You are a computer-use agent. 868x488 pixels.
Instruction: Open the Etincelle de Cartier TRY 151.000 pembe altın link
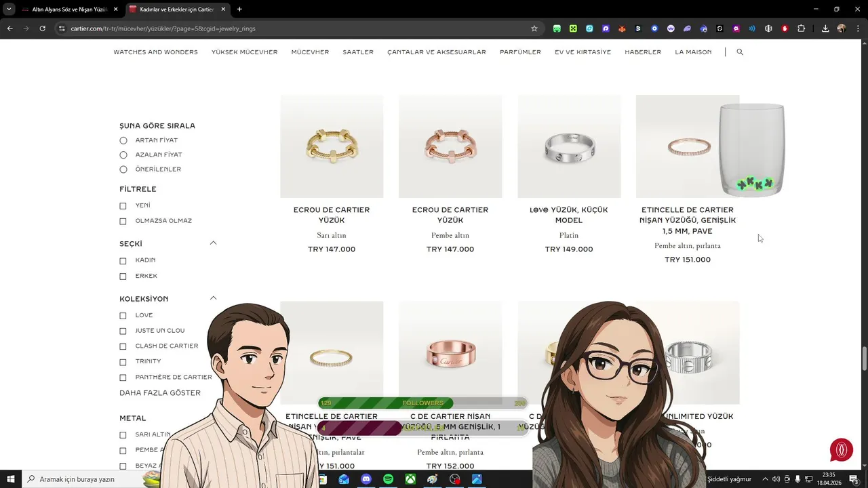coord(688,220)
